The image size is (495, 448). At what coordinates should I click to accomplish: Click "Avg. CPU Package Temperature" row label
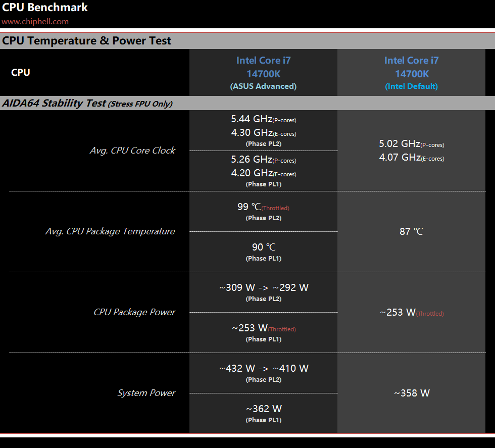110,231
